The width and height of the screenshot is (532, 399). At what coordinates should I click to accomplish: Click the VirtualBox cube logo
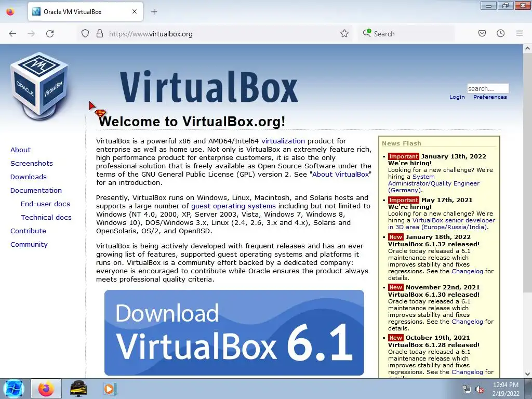coord(39,86)
